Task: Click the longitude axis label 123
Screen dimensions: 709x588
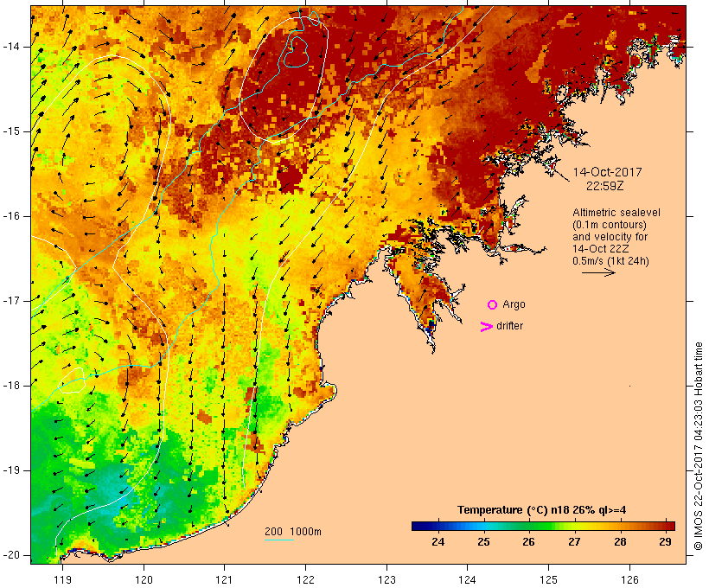Action: click(x=386, y=580)
